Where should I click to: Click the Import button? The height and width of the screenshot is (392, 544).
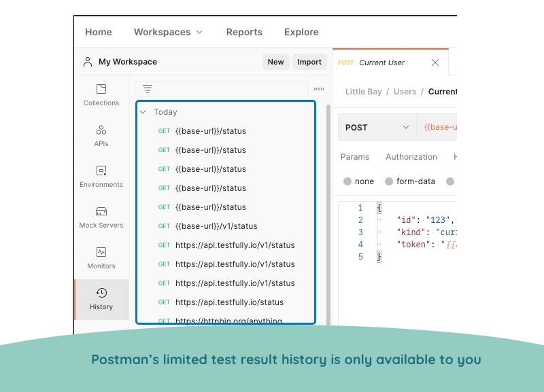[309, 62]
